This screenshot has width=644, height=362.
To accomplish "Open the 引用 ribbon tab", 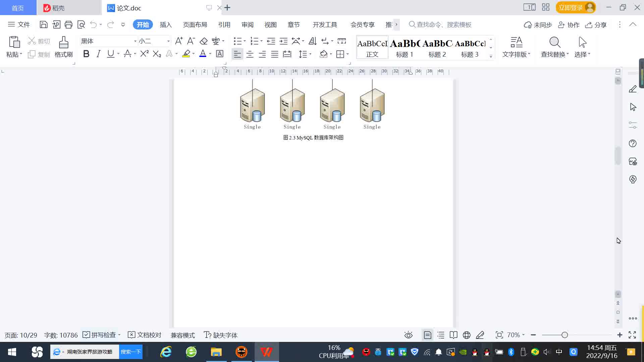I will (224, 24).
